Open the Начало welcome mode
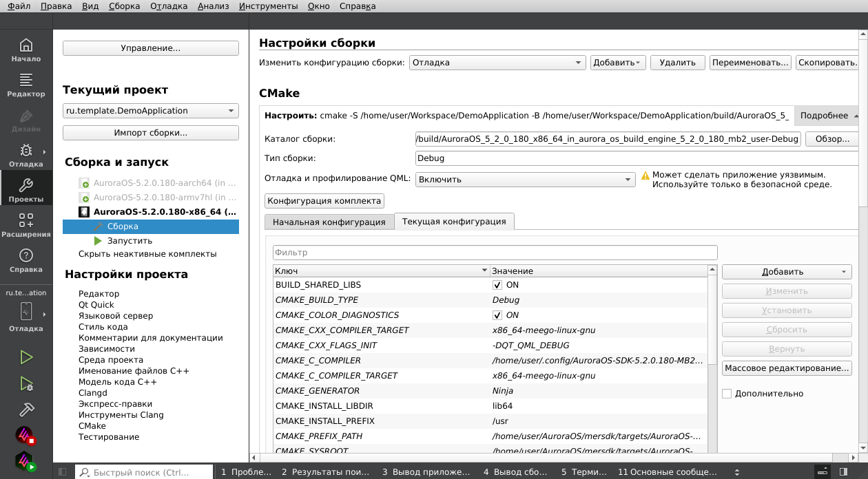 coord(26,50)
